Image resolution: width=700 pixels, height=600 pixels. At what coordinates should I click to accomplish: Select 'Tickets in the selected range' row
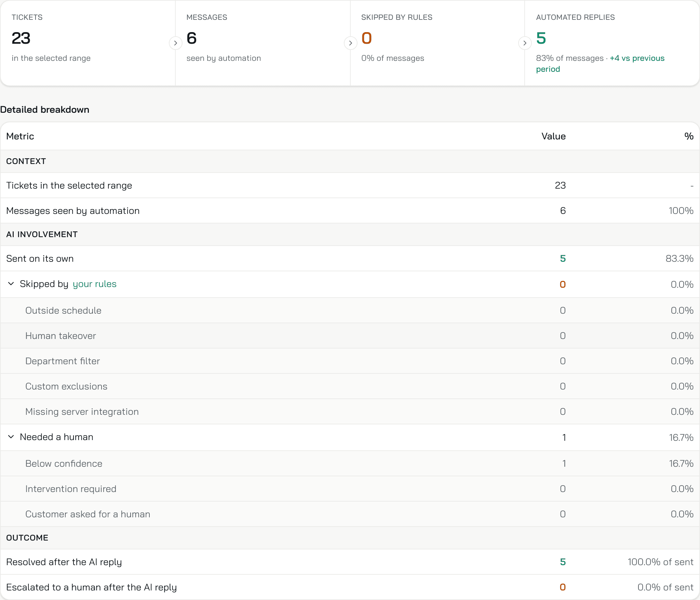[x=350, y=186]
